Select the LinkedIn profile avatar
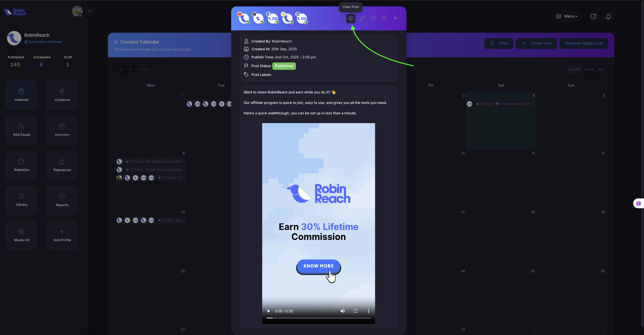This screenshot has height=335, width=644. (302, 18)
